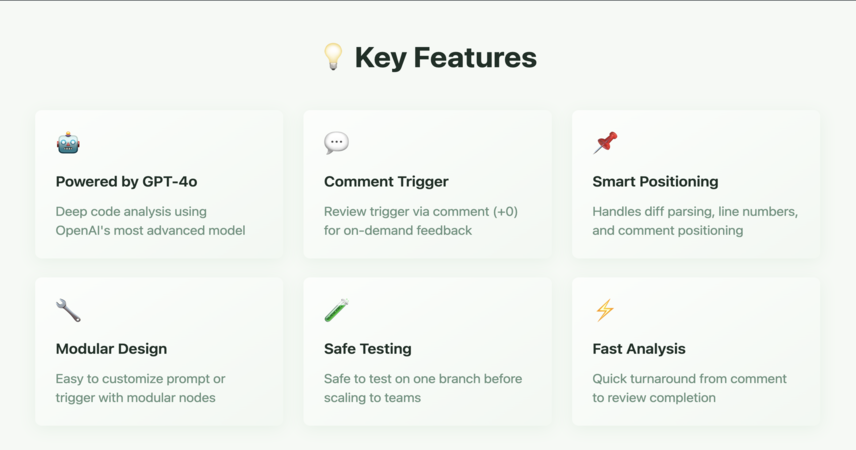Select the Fast Analysis title
The image size is (856, 450).
[639, 348]
